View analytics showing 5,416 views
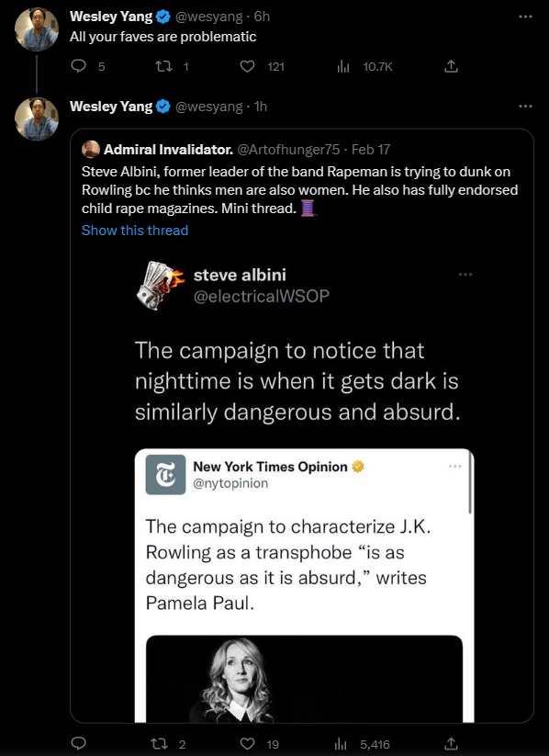549x756 pixels. click(341, 743)
